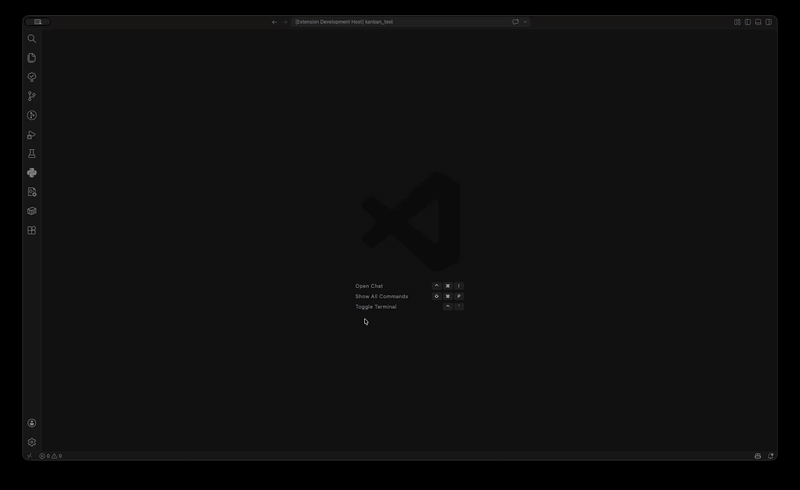This screenshot has width=800, height=490.
Task: Open the Accounts icon in activity bar
Action: (32, 423)
